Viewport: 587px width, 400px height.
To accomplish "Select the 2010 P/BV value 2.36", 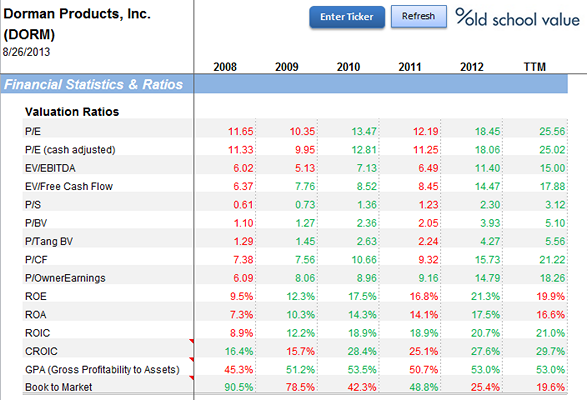I will (x=367, y=223).
